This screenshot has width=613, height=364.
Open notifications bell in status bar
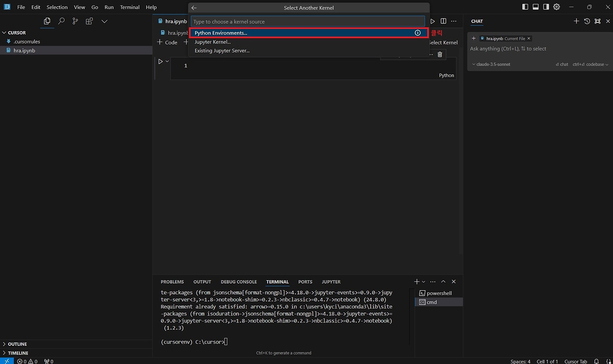coord(596,361)
